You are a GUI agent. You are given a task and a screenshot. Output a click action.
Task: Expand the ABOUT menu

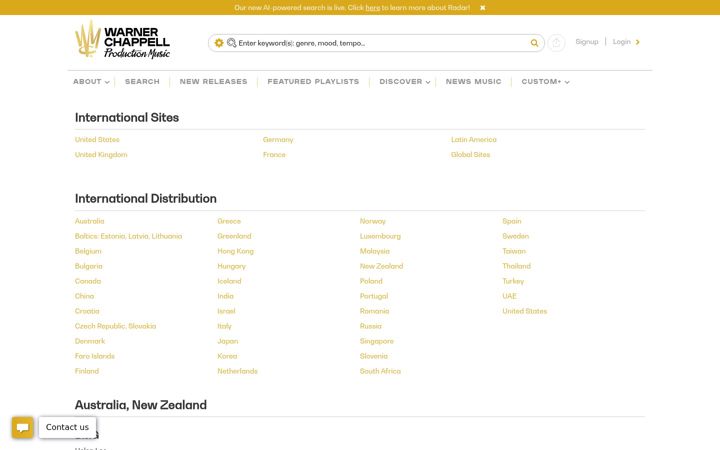91,82
